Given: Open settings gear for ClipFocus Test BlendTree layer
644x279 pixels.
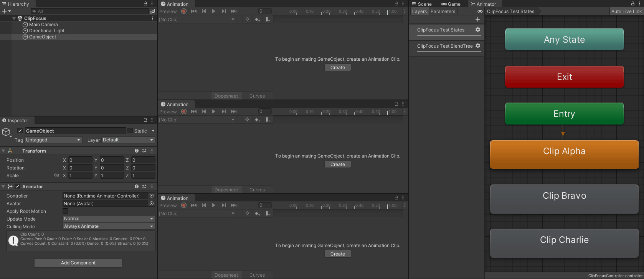Looking at the screenshot, I should [x=478, y=46].
